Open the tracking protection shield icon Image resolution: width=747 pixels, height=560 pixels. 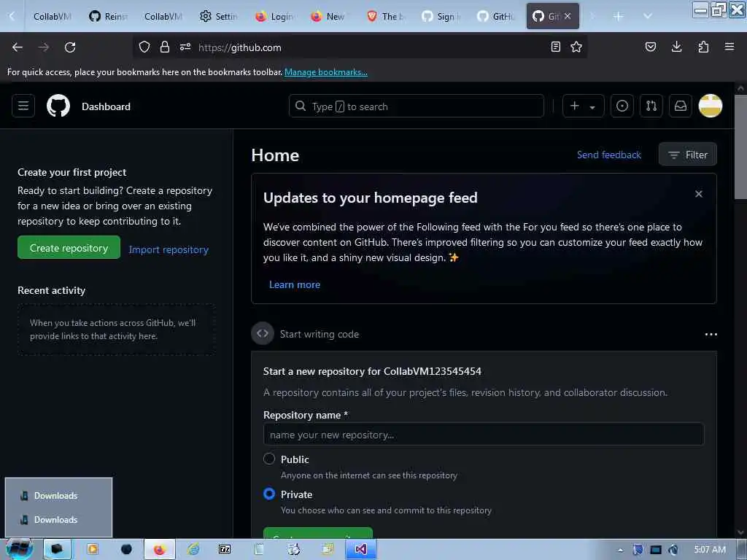click(x=144, y=47)
